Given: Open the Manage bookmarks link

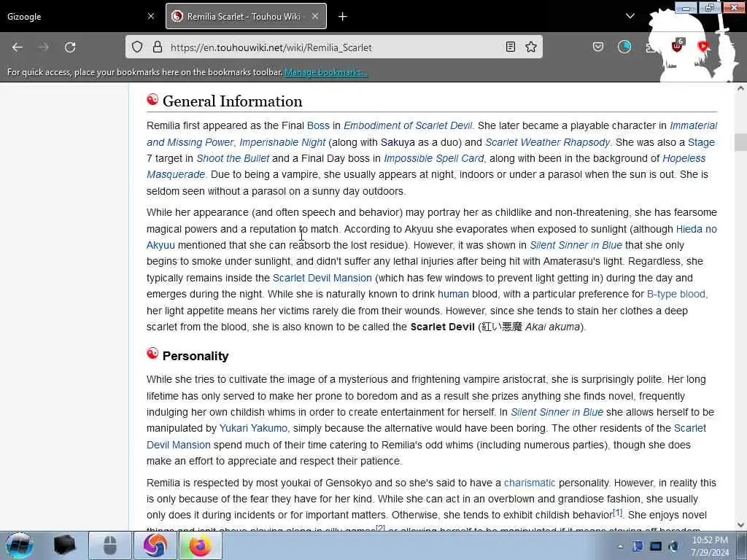Looking at the screenshot, I should (x=326, y=72).
